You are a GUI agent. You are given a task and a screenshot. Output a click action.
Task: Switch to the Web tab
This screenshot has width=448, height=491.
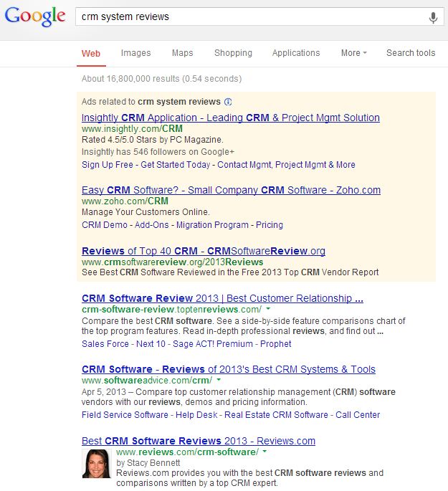[91, 53]
